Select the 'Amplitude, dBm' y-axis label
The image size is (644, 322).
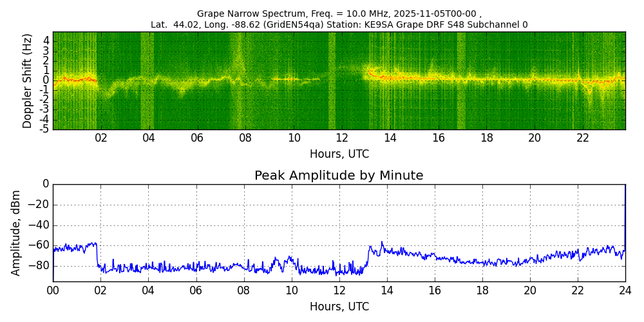pyautogui.click(x=17, y=232)
